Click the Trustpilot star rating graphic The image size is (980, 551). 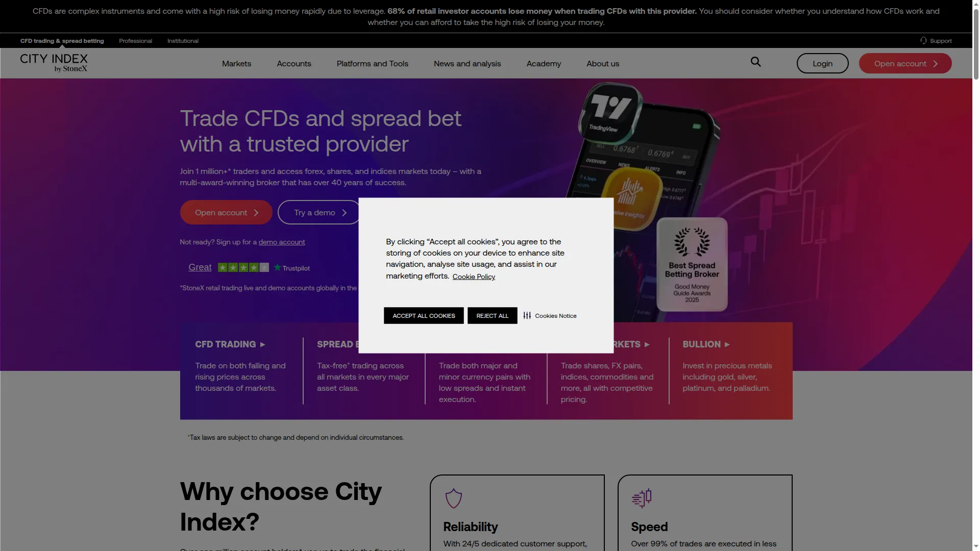[243, 267]
